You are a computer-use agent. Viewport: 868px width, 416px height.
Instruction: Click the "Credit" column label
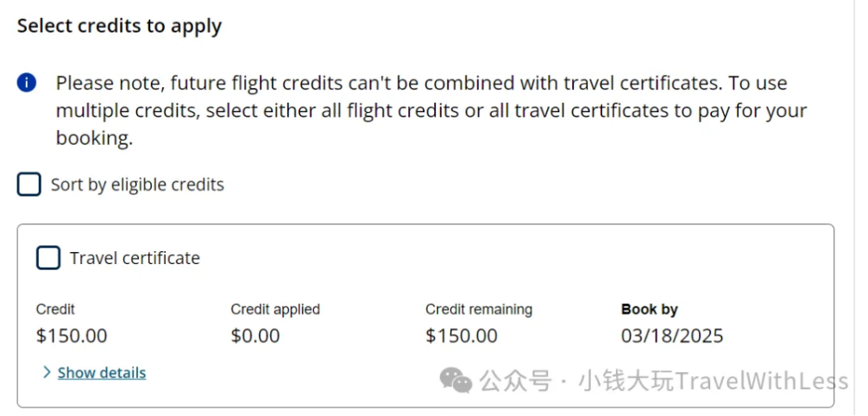pyautogui.click(x=55, y=309)
